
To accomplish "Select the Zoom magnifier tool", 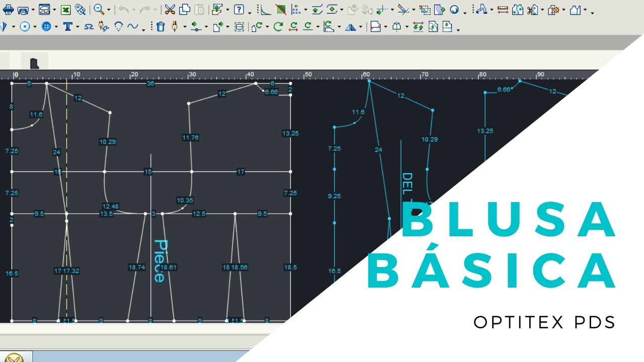I will (99, 10).
